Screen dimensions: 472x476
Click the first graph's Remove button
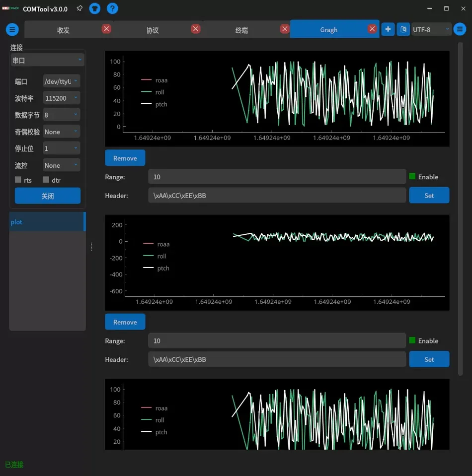[125, 158]
